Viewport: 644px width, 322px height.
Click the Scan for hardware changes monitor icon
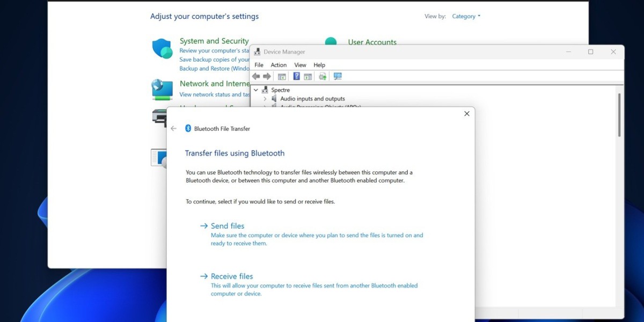tap(338, 76)
